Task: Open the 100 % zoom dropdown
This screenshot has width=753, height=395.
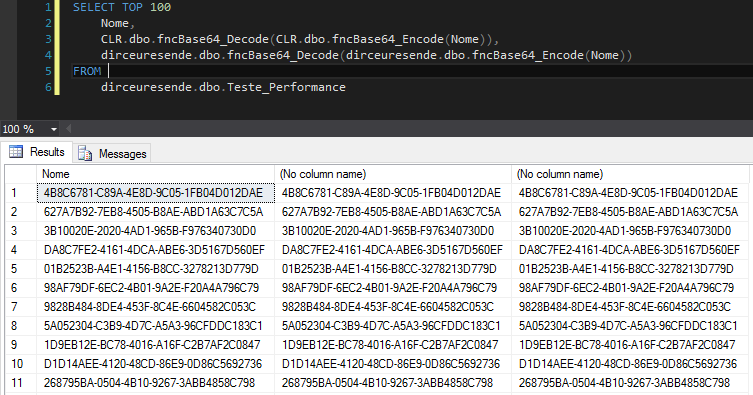Action: 54,129
